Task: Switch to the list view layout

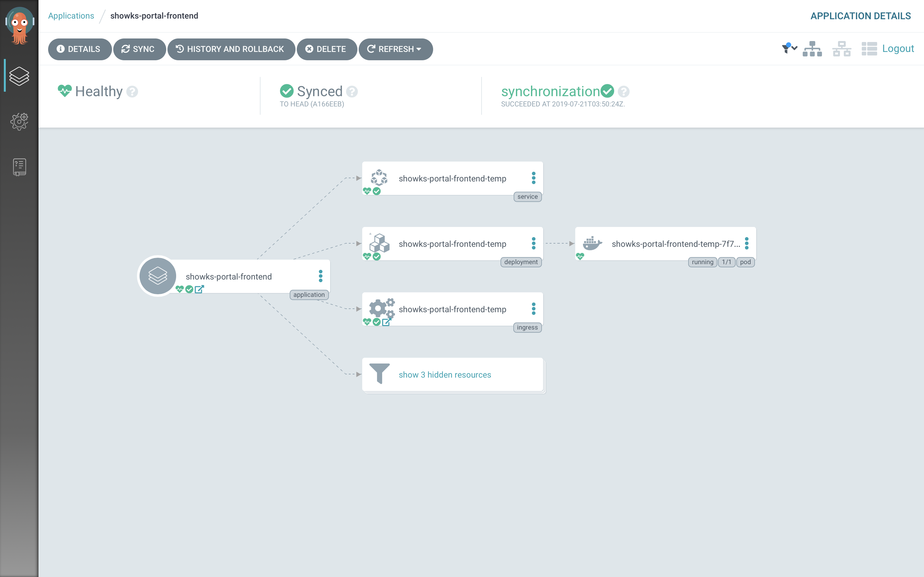Action: (869, 49)
